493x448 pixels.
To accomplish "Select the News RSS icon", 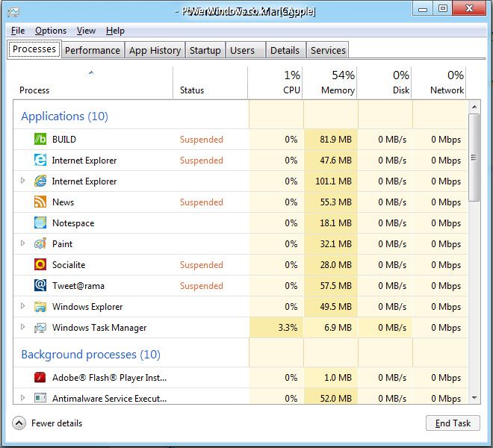I will 40,202.
